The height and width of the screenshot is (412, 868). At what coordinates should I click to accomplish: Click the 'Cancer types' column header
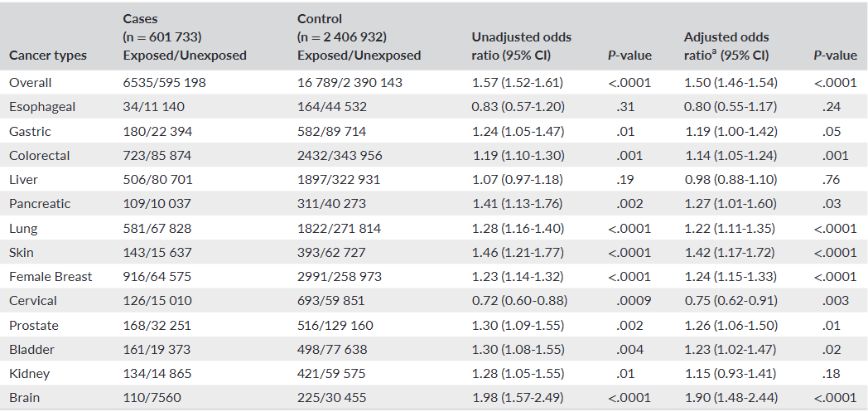pyautogui.click(x=48, y=56)
